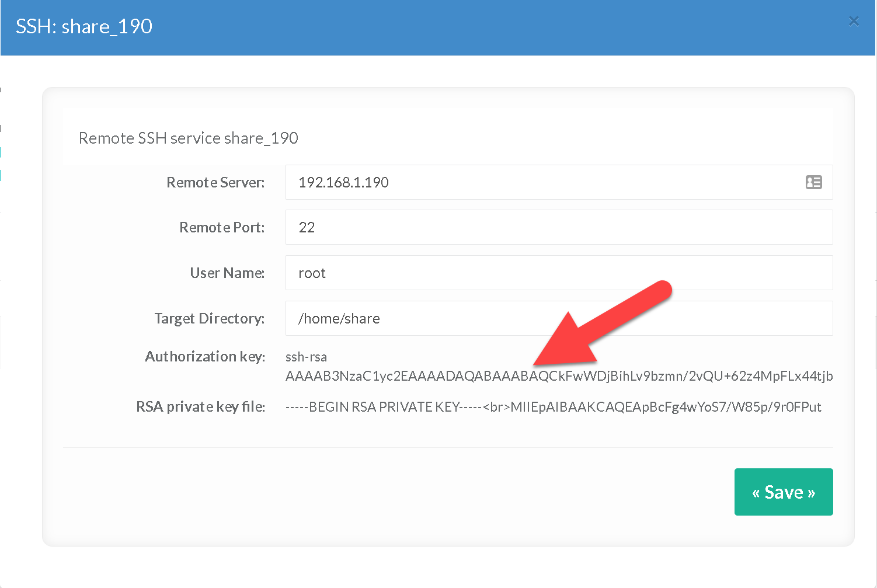
Task: Click the Save button
Action: point(783,492)
